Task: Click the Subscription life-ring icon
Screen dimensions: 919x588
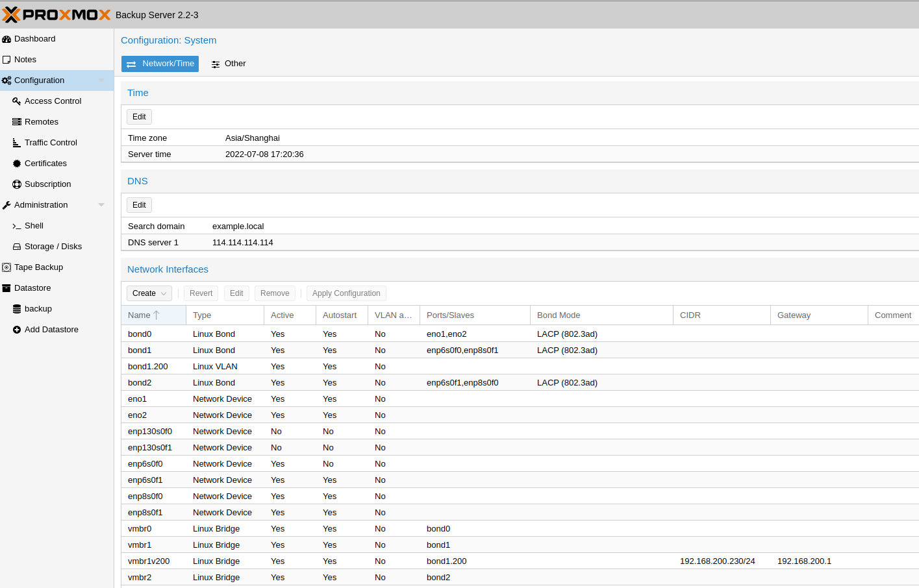Action: [17, 184]
